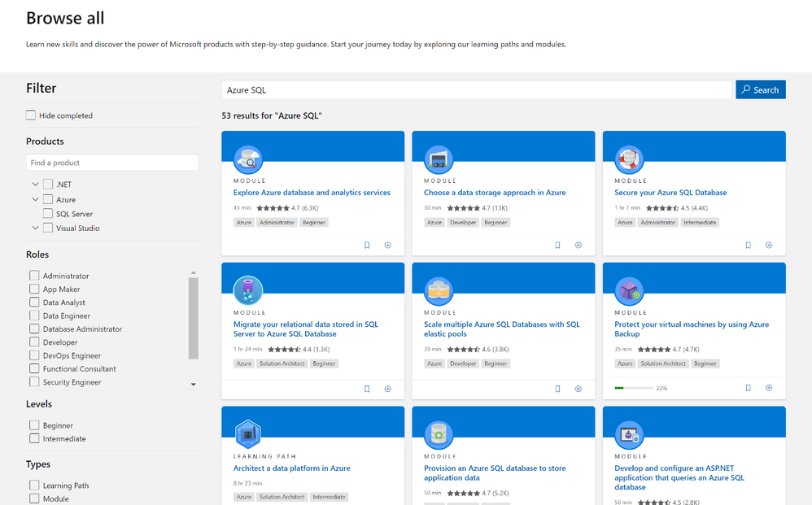Open 'Choose a data storage approach in Azure'
Image resolution: width=812 pixels, height=505 pixels.
(x=495, y=193)
